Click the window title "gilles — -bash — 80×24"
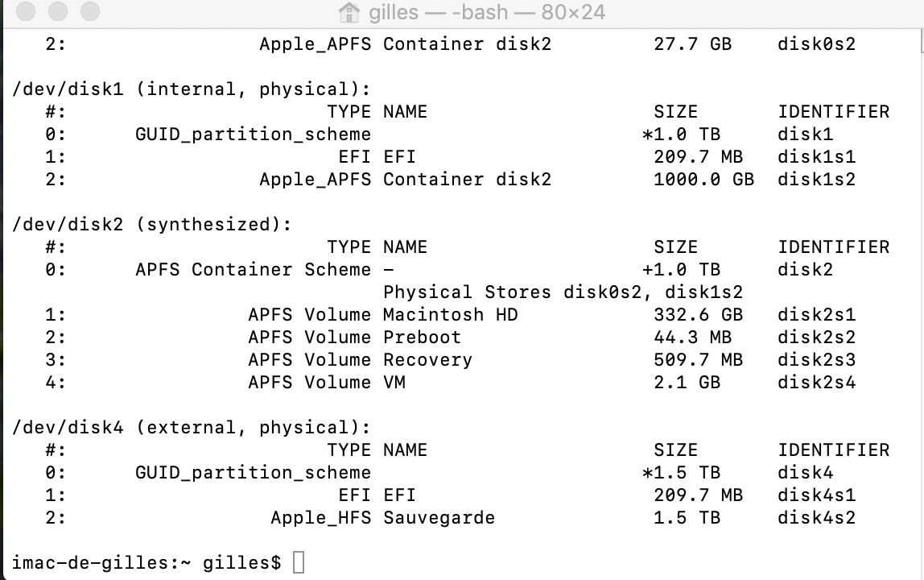924x580 pixels. [487, 13]
